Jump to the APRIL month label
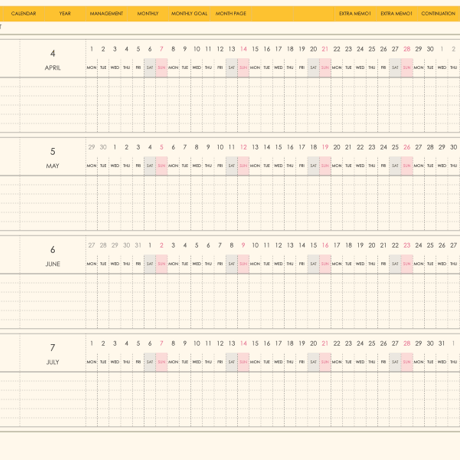Screen dimensions: 460x460 click(x=53, y=68)
